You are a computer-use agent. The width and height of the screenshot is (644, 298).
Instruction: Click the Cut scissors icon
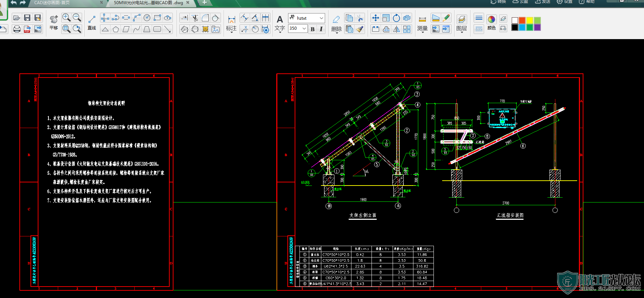click(x=360, y=18)
